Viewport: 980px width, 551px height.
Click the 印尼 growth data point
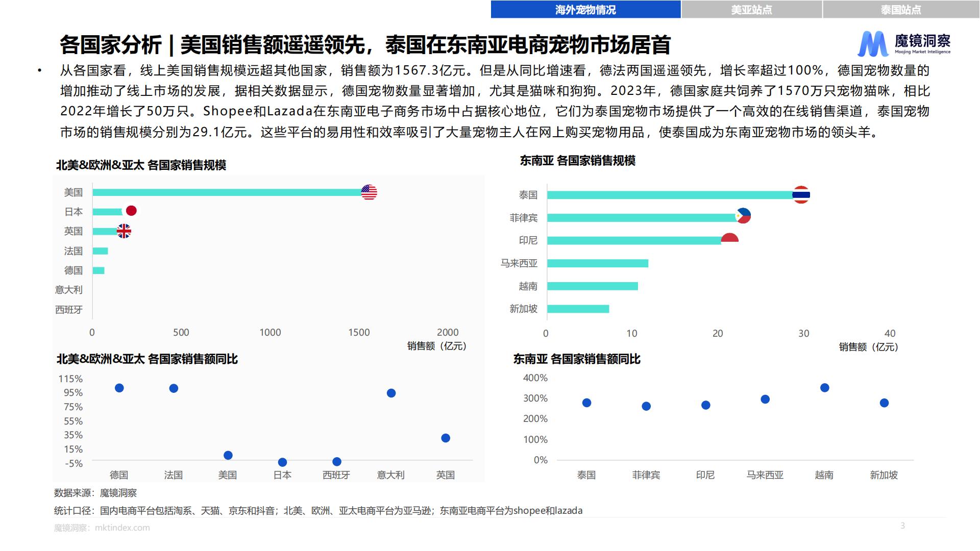(x=705, y=405)
